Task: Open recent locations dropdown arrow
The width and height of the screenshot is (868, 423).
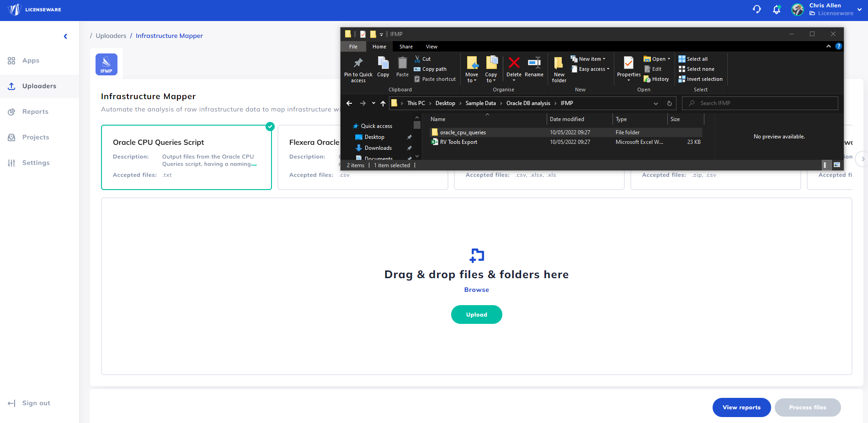Action: pos(373,103)
